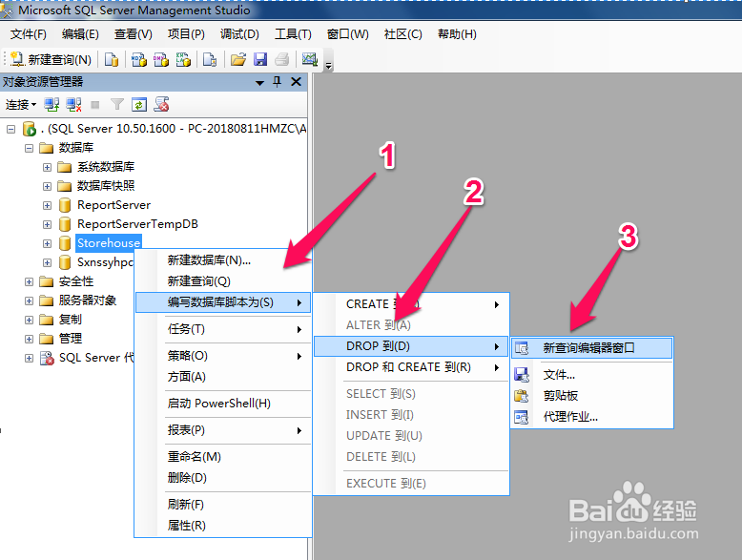Choose 剪贴板 in script target submenu

(592, 395)
